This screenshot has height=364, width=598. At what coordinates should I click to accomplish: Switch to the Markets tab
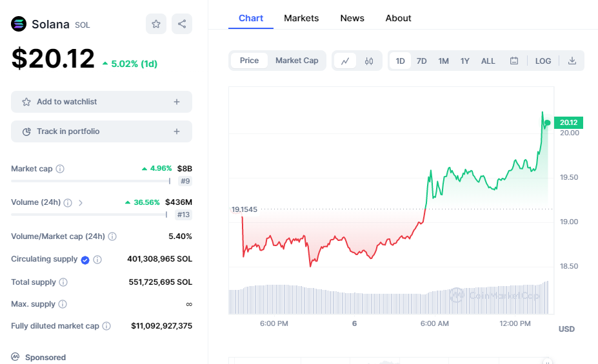301,18
